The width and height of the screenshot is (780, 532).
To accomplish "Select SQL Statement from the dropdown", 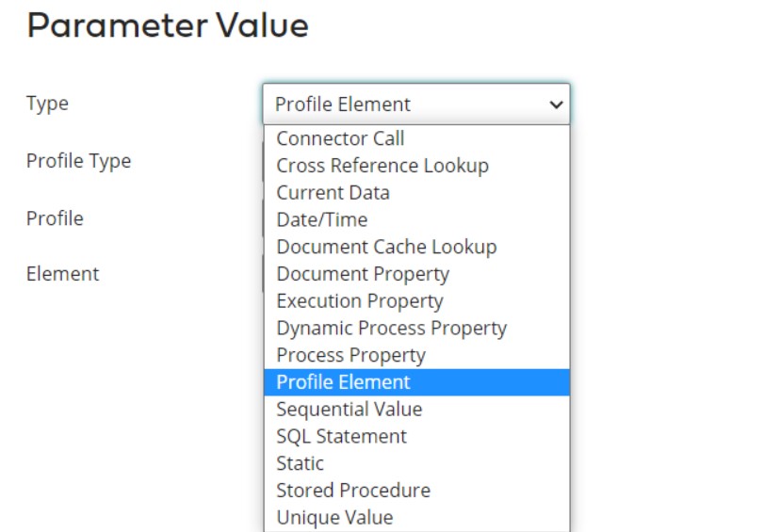I will click(x=342, y=437).
